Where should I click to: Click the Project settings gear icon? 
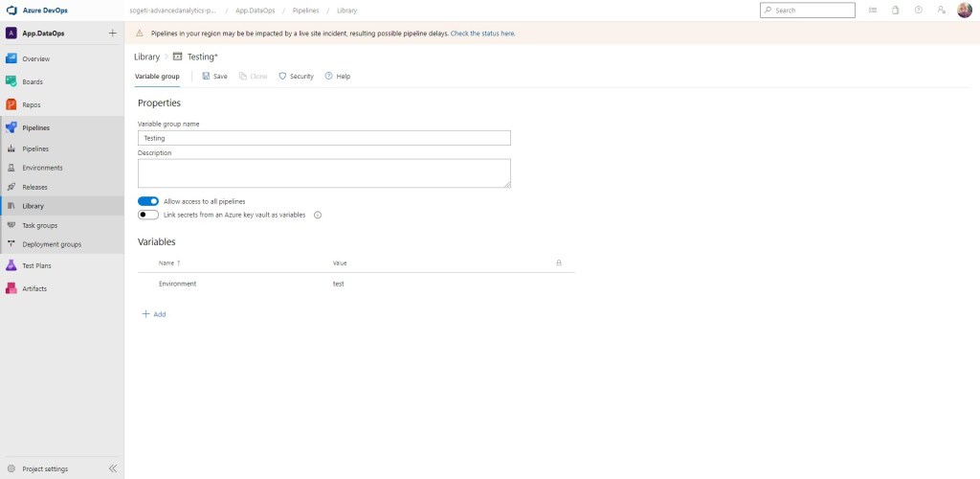pos(11,468)
